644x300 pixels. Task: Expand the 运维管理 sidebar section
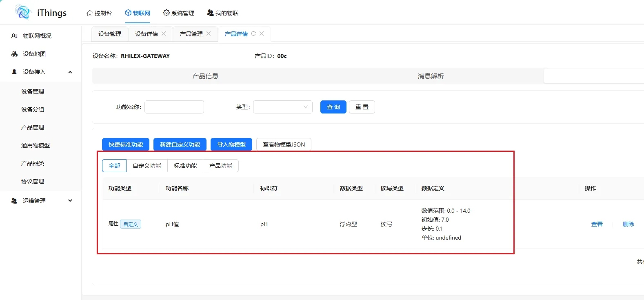click(x=70, y=201)
